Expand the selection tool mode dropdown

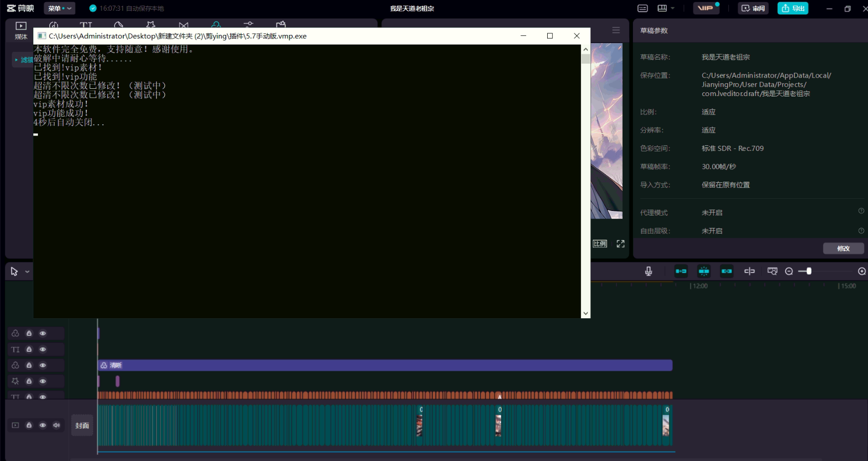pos(27,272)
